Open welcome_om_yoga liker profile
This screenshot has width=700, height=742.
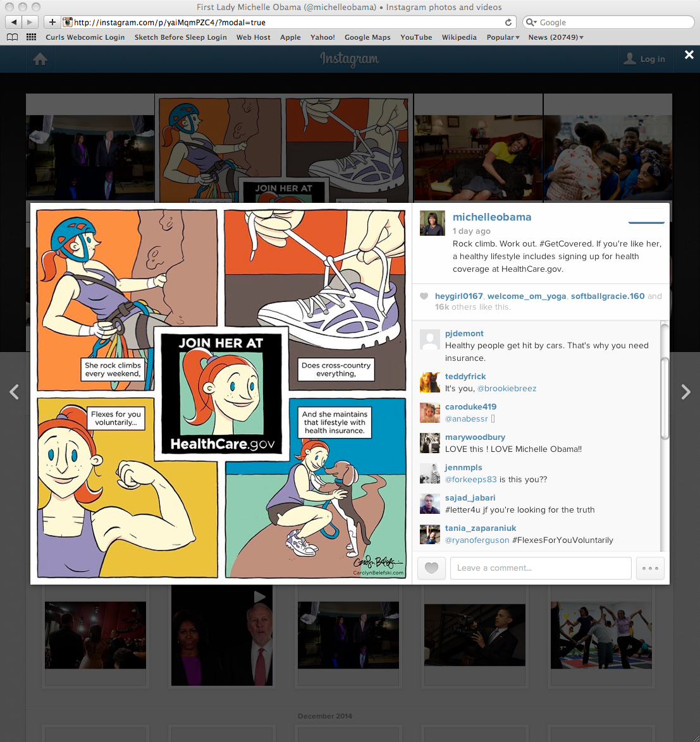tap(526, 296)
